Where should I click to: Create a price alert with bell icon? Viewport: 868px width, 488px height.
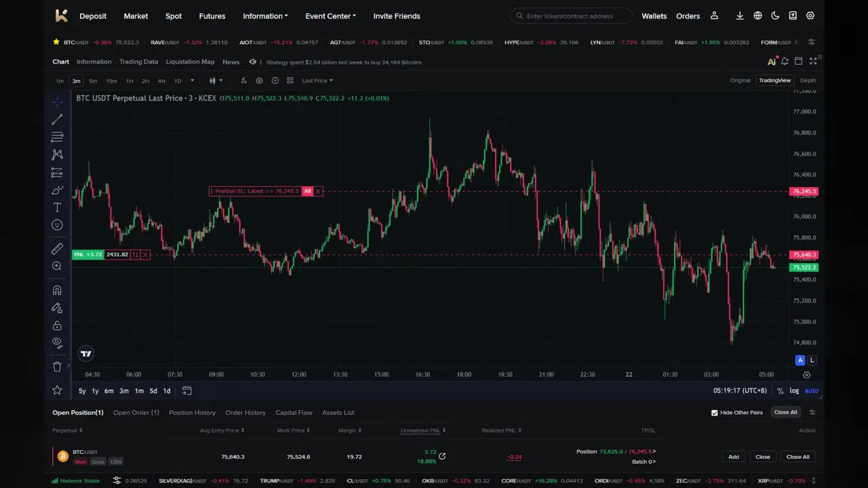(x=785, y=62)
